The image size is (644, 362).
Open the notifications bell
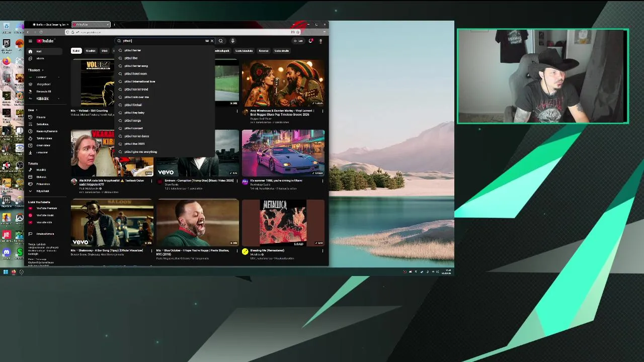tap(310, 41)
